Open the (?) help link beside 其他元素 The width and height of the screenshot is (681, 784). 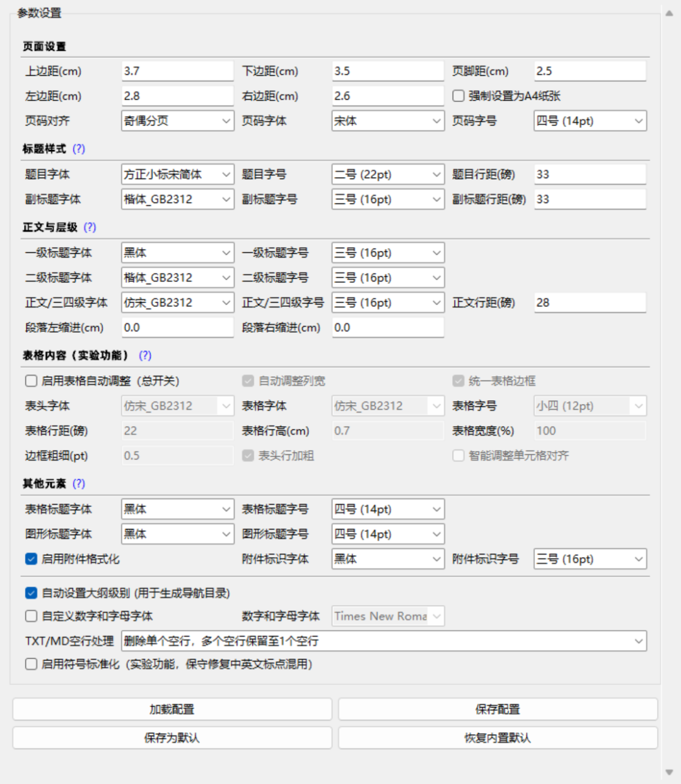pyautogui.click(x=78, y=483)
